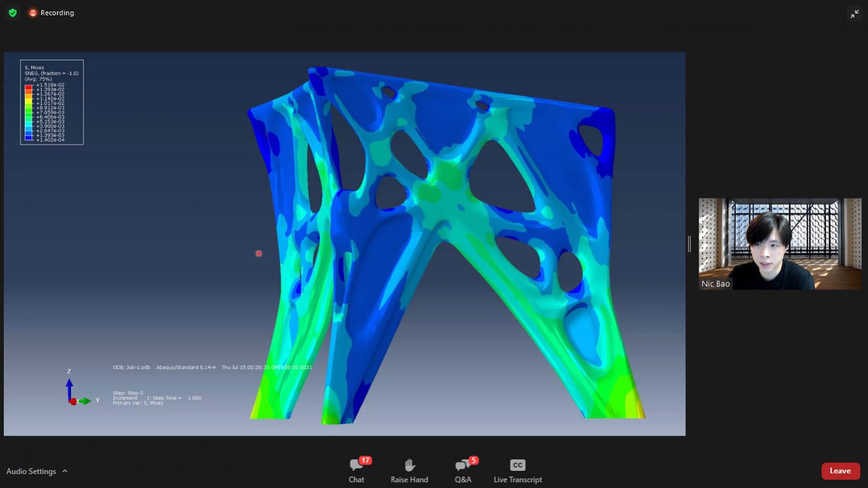Viewport: 868px width, 488px height.
Task: Open Audio Settings via its chevron
Action: pyautogui.click(x=64, y=471)
